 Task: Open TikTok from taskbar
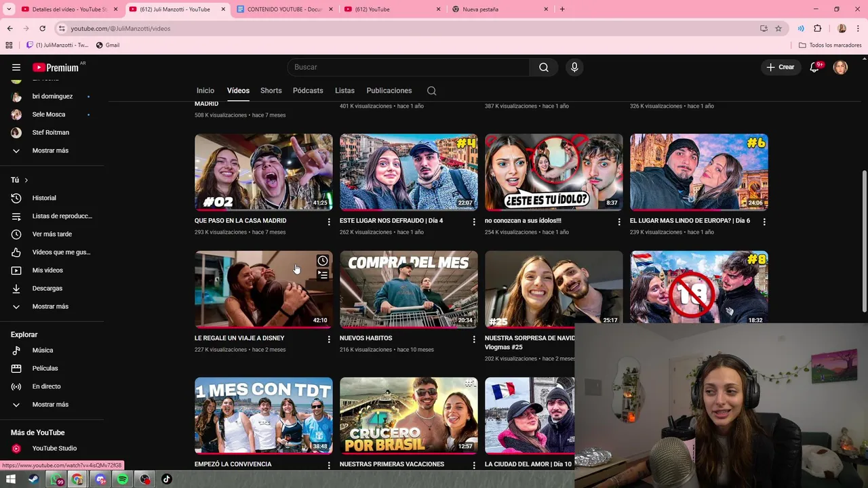point(167,479)
